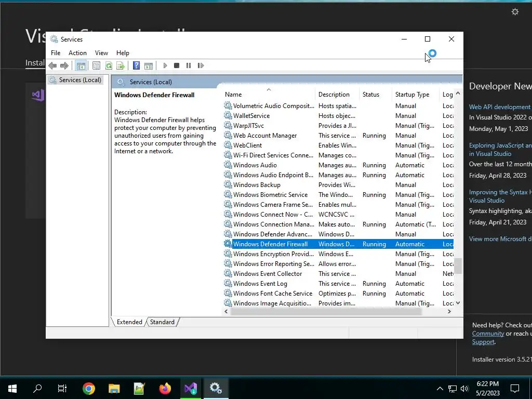Screen dimensions: 532x399
Task: Open the Community link in Visual Studio Installer
Action: [x=488, y=334]
